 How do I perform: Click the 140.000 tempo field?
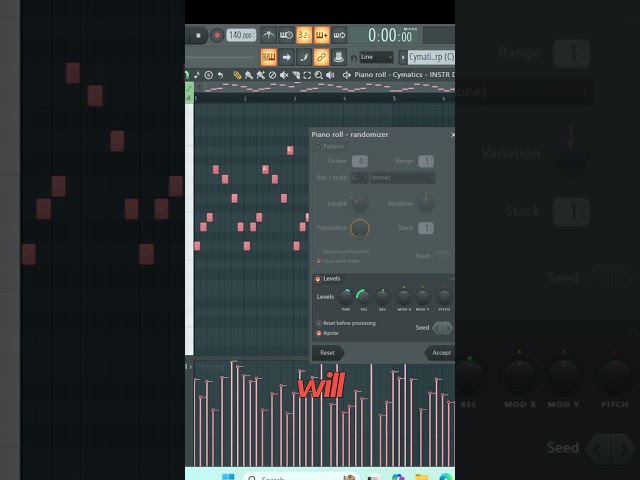pyautogui.click(x=241, y=35)
